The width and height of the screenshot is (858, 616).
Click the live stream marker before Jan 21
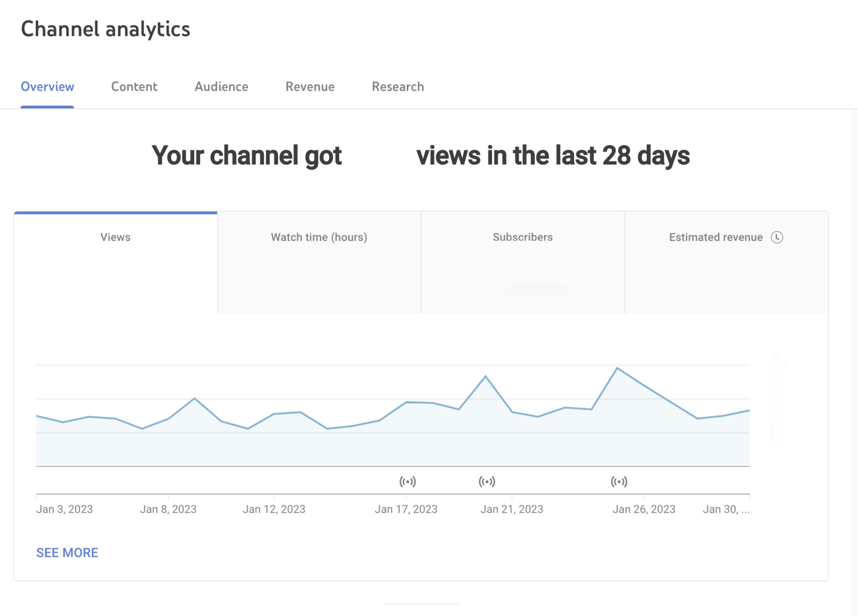point(486,482)
